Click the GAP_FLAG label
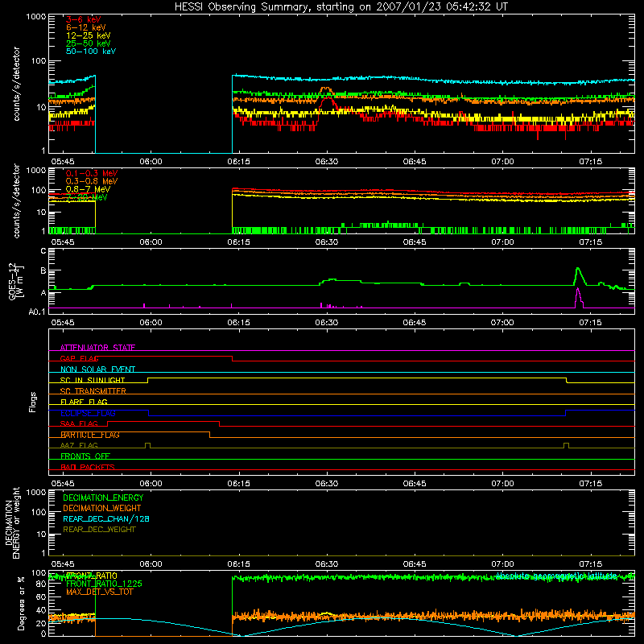Viewport: 644px width, 644px height. [x=80, y=358]
